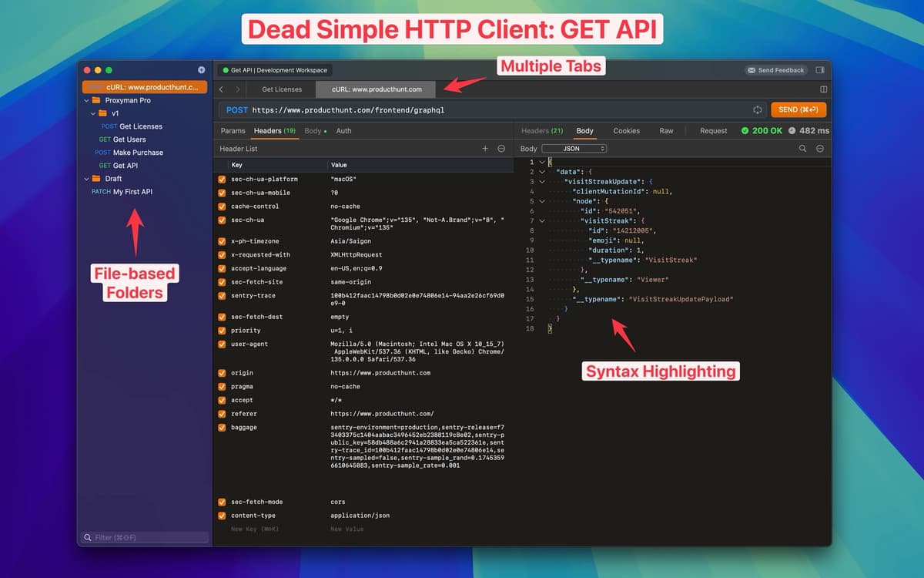Select the Make Purchase request in sidebar
This screenshot has height=578, width=924.
click(138, 153)
